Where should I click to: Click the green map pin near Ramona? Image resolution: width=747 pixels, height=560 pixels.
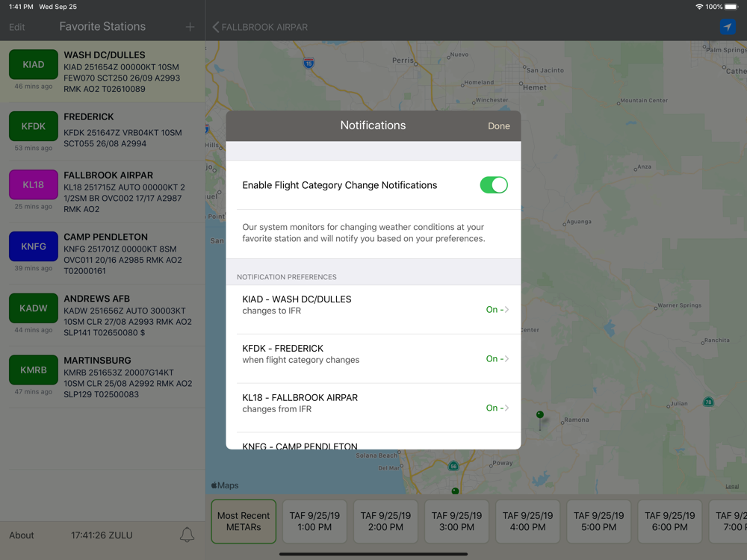point(540,415)
